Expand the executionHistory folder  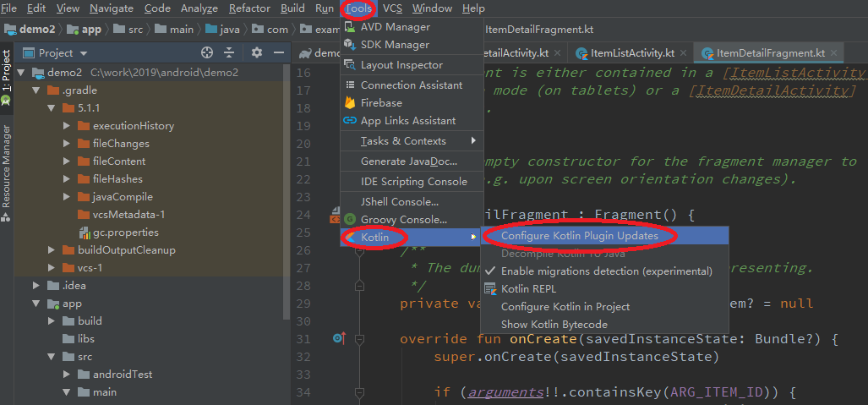67,126
